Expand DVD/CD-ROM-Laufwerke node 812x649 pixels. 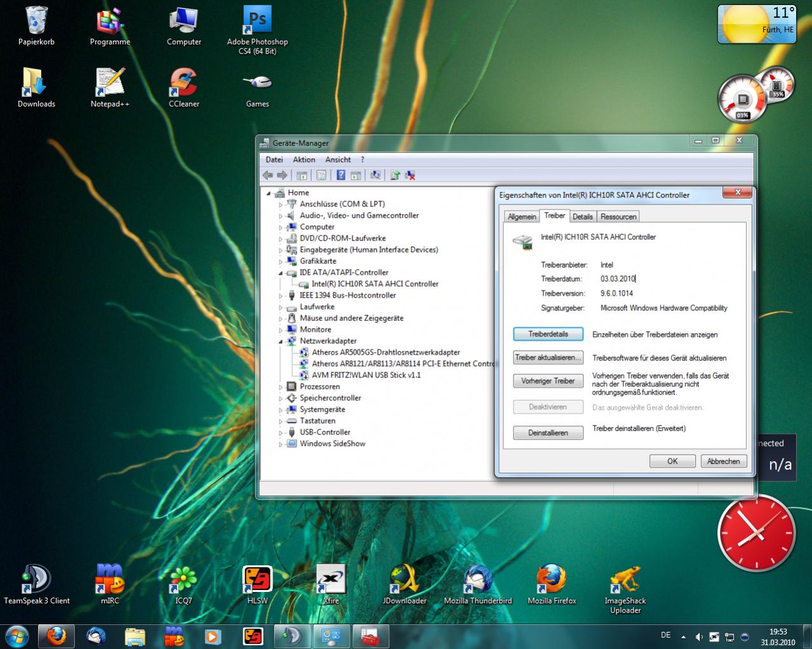click(x=281, y=239)
